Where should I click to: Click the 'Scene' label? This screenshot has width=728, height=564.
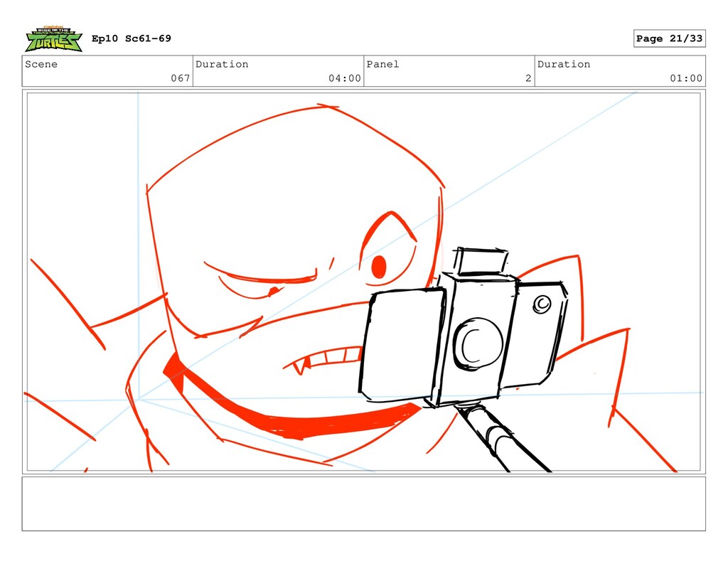[41, 64]
